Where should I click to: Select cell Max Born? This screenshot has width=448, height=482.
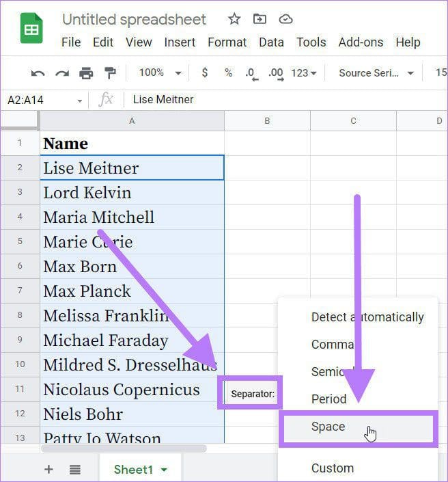(x=132, y=266)
